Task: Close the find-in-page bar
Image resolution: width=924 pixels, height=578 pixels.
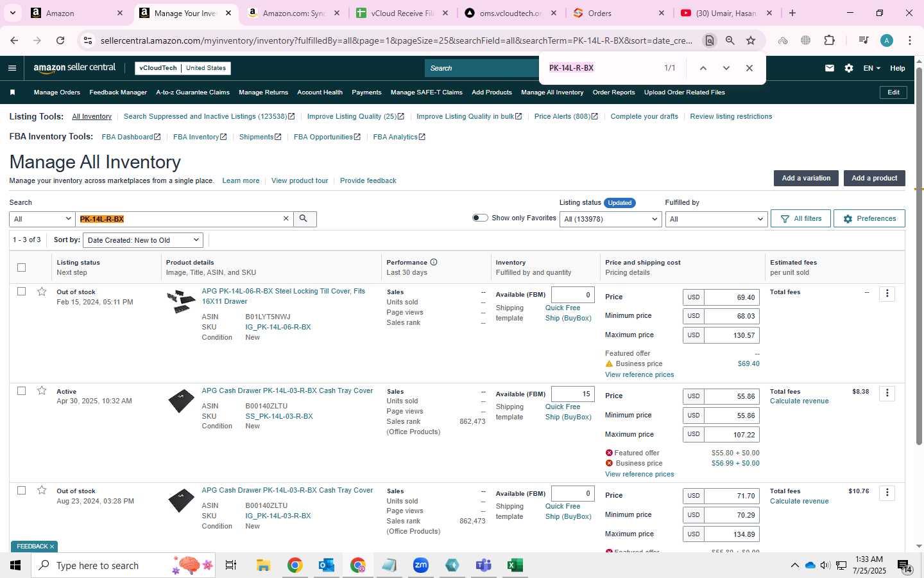Action: [x=749, y=68]
